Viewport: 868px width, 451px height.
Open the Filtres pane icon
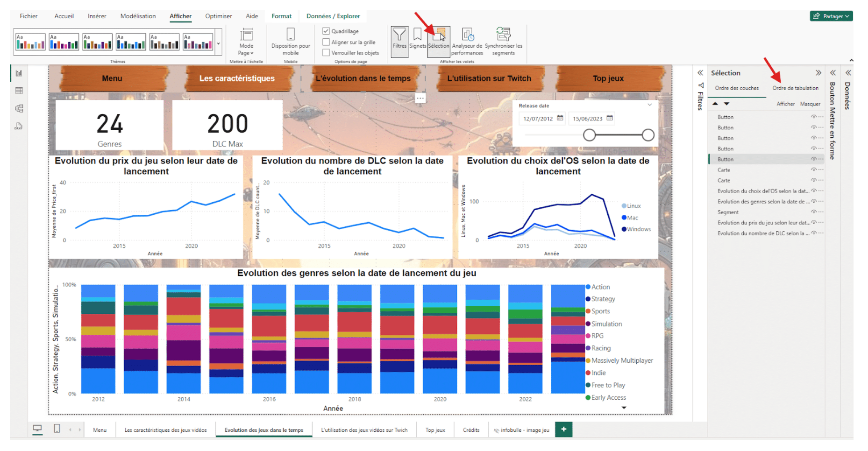pyautogui.click(x=399, y=38)
